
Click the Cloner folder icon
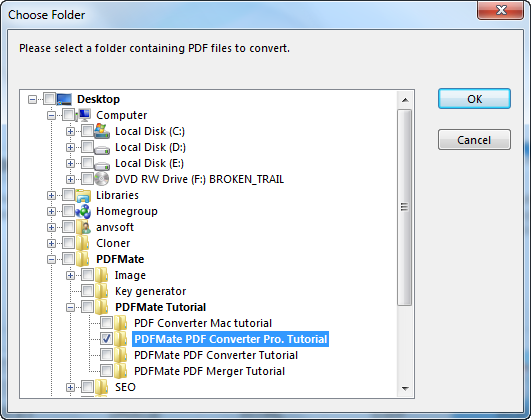click(x=83, y=243)
